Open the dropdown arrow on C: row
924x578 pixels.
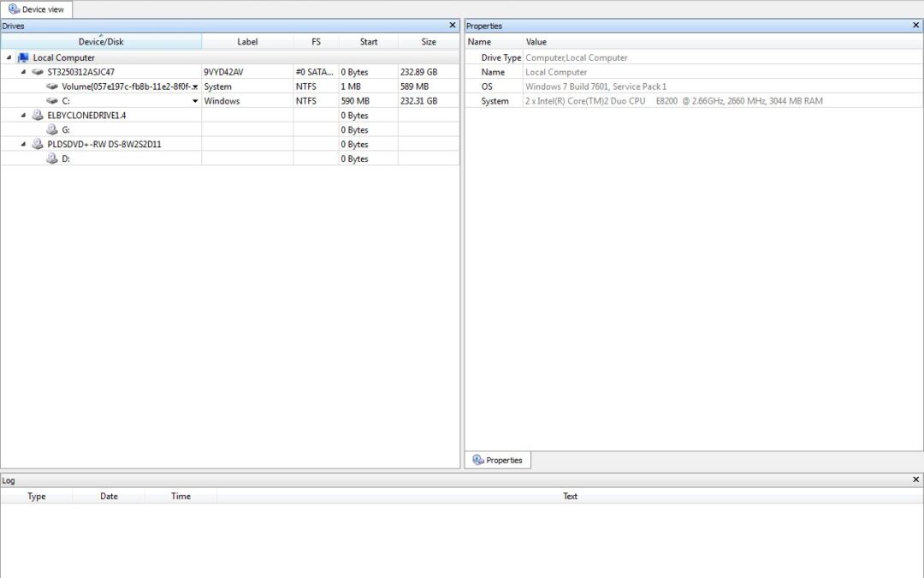click(x=195, y=101)
